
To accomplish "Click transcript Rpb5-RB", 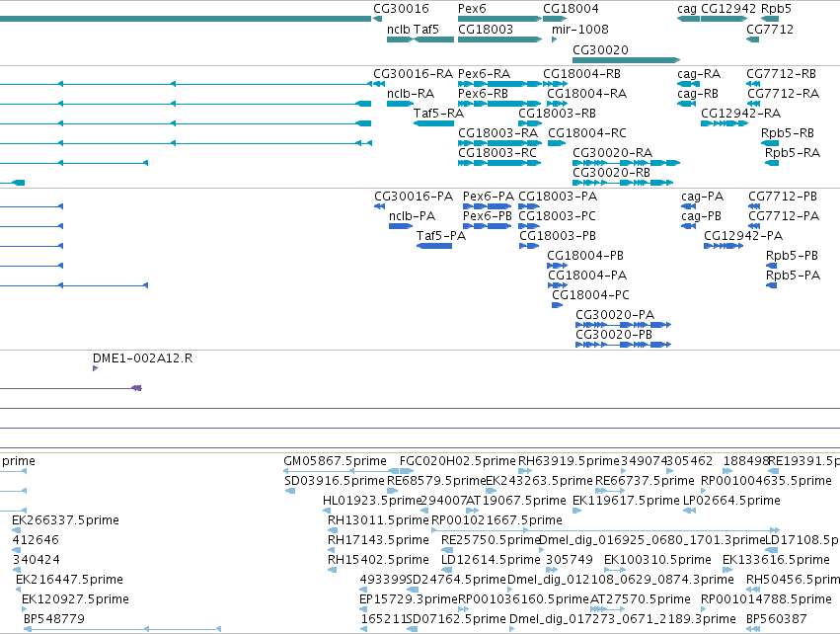I will (x=770, y=143).
